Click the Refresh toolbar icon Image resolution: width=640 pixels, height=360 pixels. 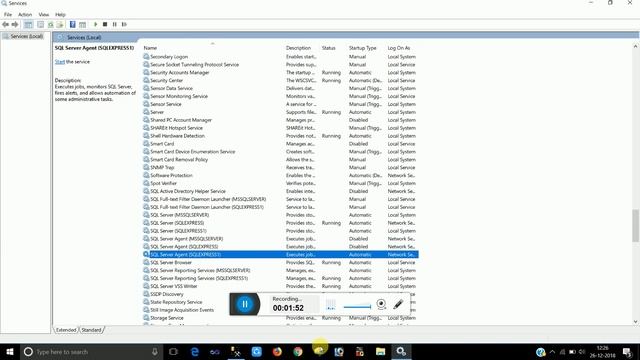[x=51, y=24]
